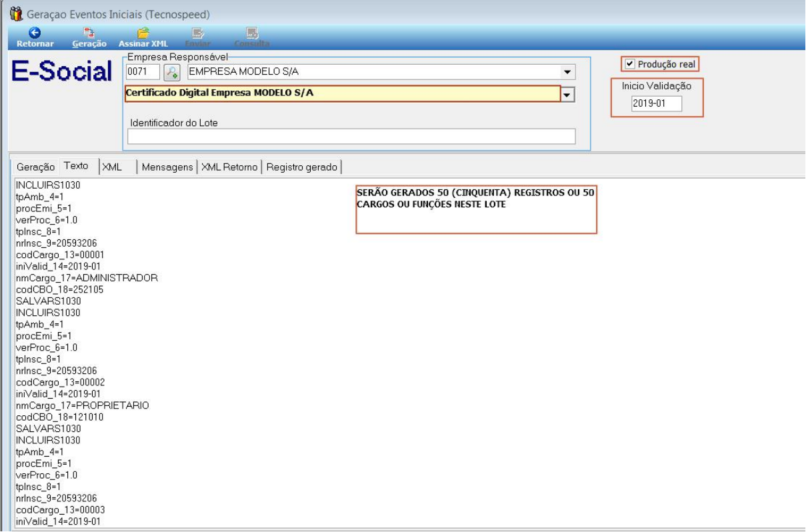This screenshot has height=532, width=806.
Task: Click the Assinar XML folder icon
Action: click(143, 32)
